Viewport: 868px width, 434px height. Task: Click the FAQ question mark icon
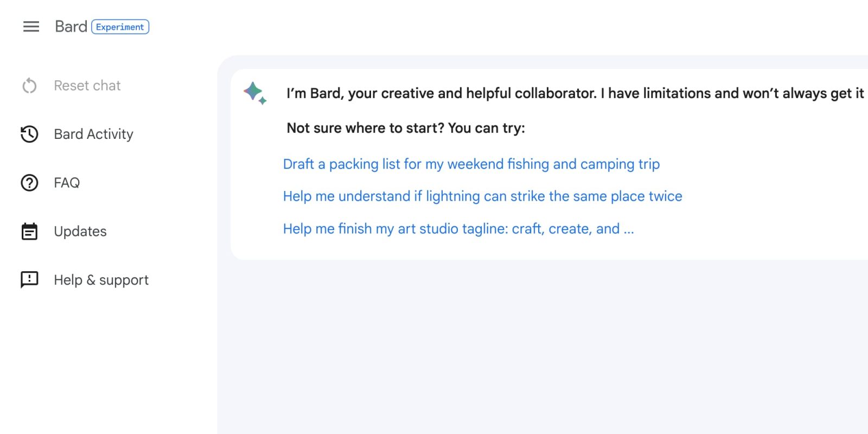[x=29, y=183]
